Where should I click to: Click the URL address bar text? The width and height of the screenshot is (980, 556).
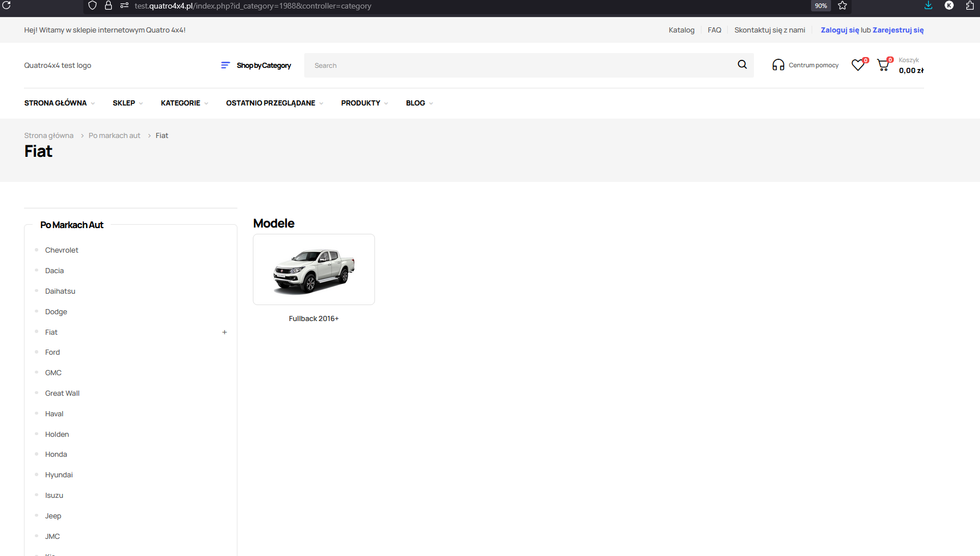click(253, 6)
